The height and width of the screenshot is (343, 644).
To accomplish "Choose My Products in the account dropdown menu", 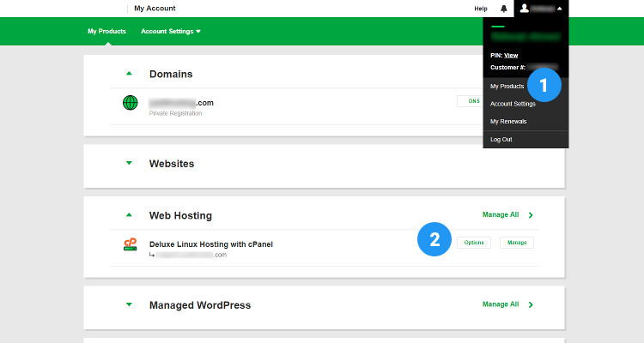I will [507, 86].
